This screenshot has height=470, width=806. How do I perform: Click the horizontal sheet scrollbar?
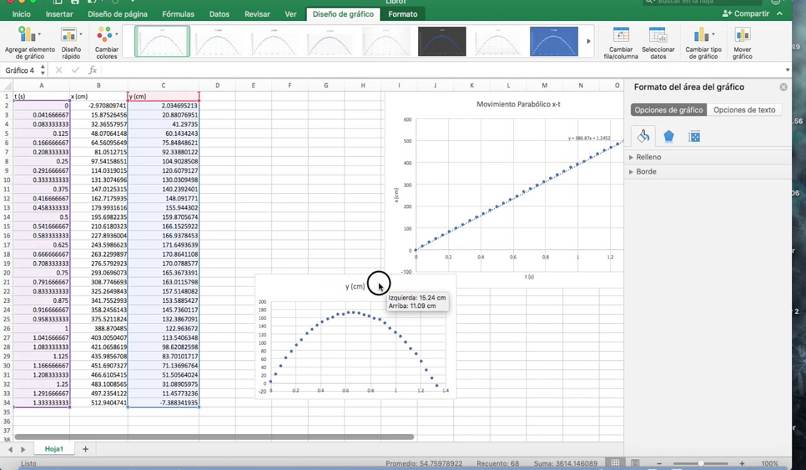tap(214, 437)
